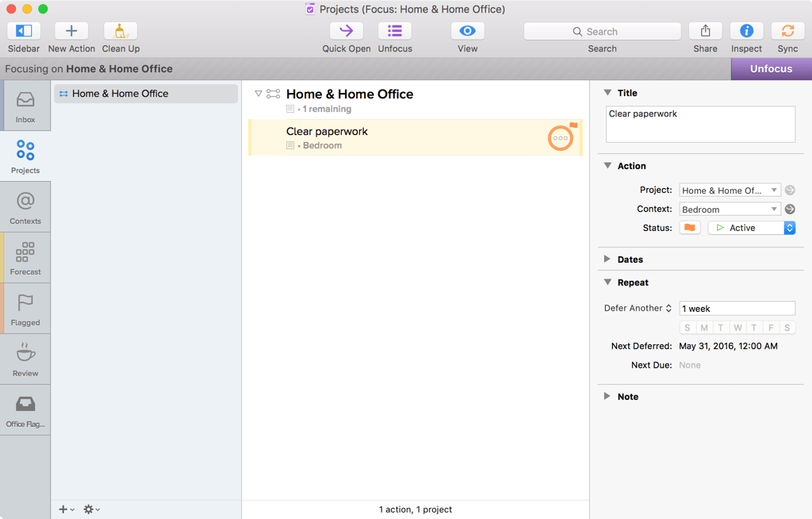The width and height of the screenshot is (812, 519).
Task: Toggle the Sidebar toolbar button
Action: [24, 31]
